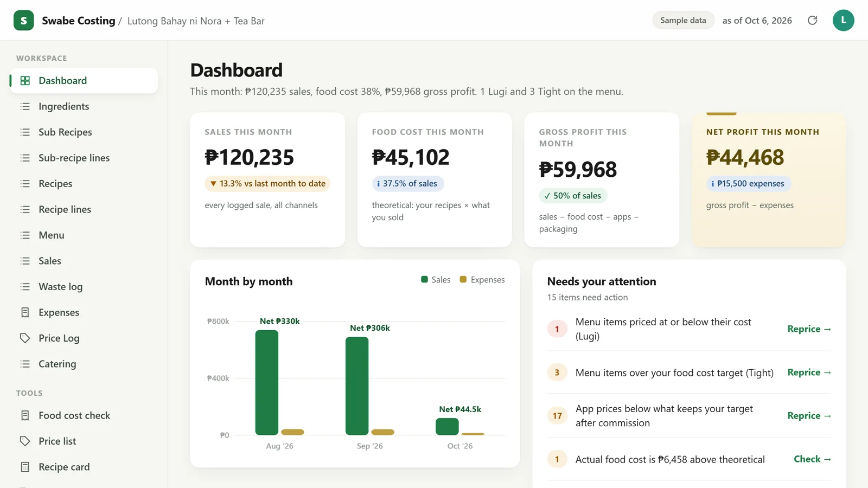Click the 'as of Oct 6, 2026' date
This screenshot has width=868, height=488.
757,21
